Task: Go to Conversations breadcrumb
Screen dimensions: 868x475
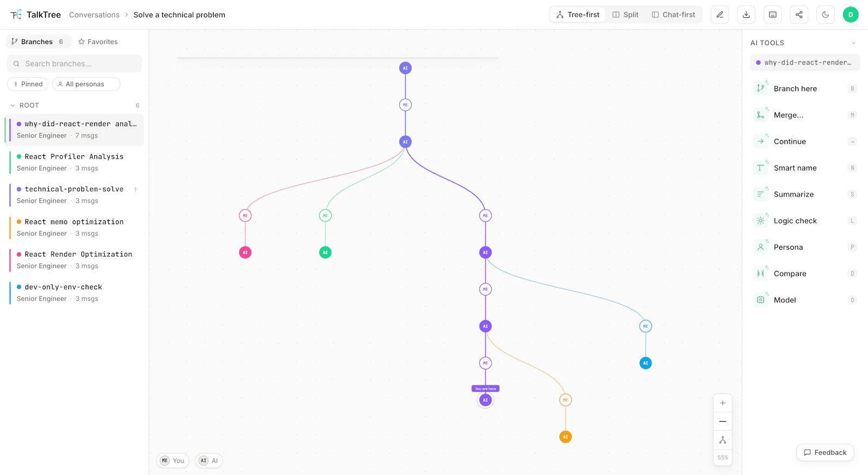Action: (94, 15)
